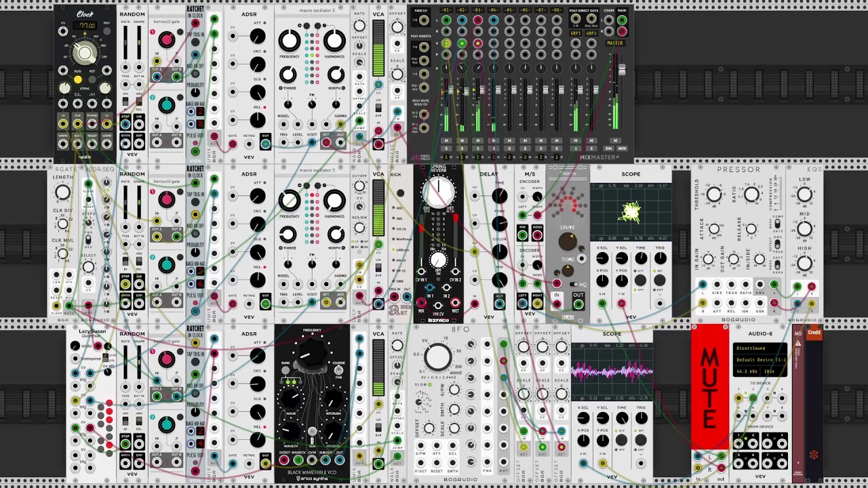Click the yellow CLK output jack on Clock

(77, 124)
